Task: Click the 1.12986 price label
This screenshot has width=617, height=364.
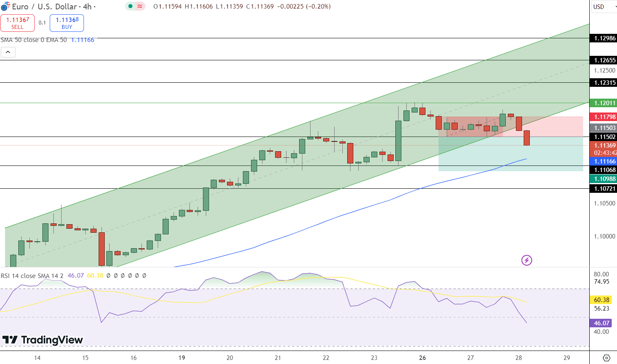Action: [x=604, y=38]
